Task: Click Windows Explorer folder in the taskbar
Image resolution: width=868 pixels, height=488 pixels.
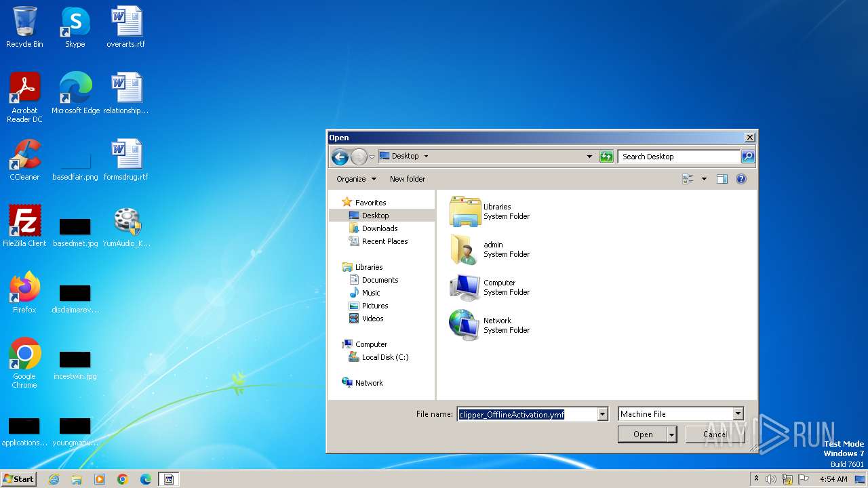Action: pyautogui.click(x=77, y=479)
